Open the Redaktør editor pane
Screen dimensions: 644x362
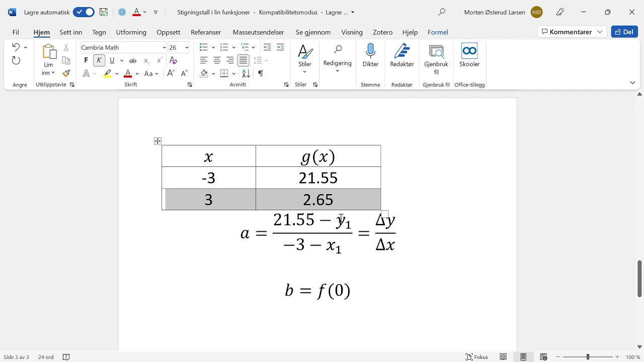[x=402, y=55]
